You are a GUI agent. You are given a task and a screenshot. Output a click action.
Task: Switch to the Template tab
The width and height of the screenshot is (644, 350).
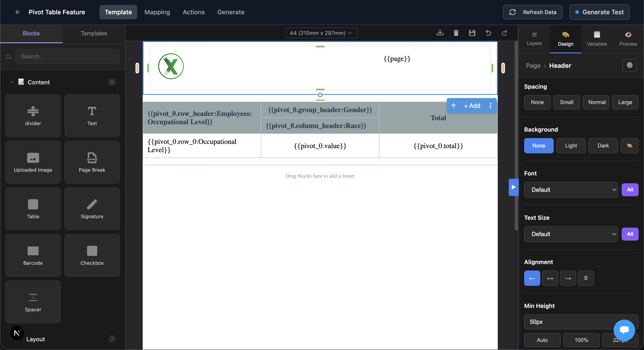118,12
